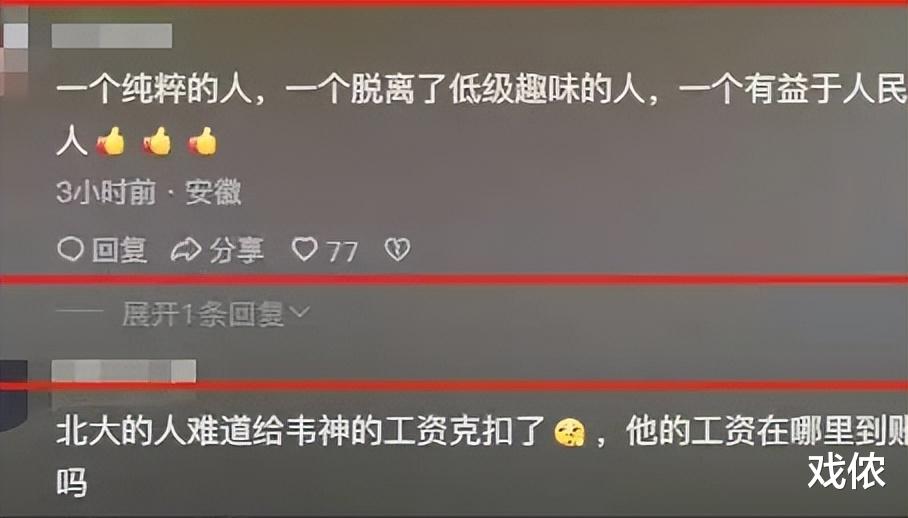Open second commenter's blurred username
The image size is (908, 518).
124,370
